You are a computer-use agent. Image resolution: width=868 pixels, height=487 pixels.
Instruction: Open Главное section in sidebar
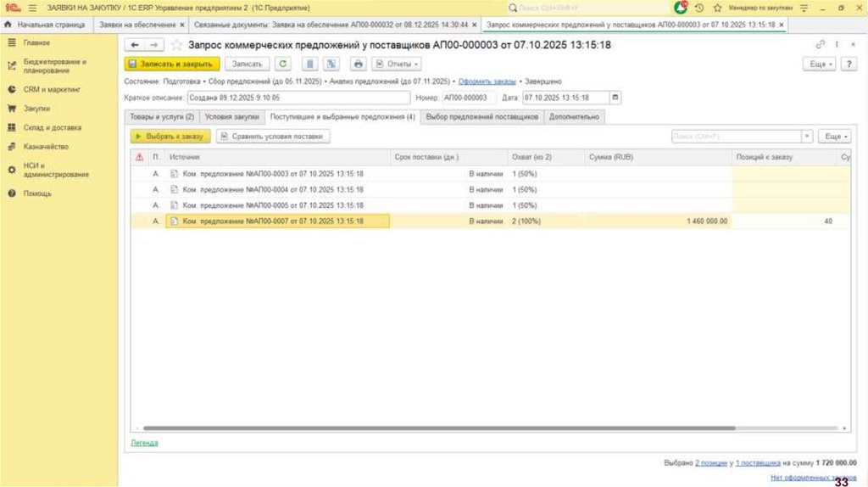tap(36, 42)
